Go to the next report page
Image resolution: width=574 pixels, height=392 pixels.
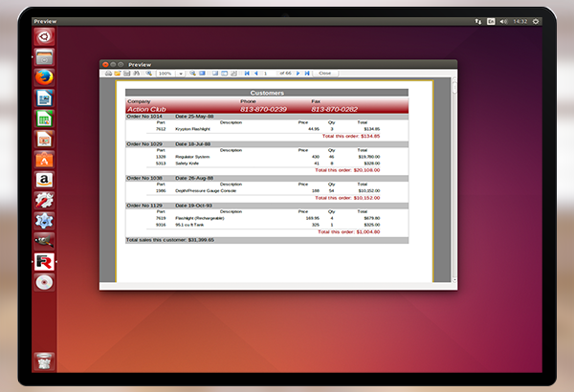(298, 73)
